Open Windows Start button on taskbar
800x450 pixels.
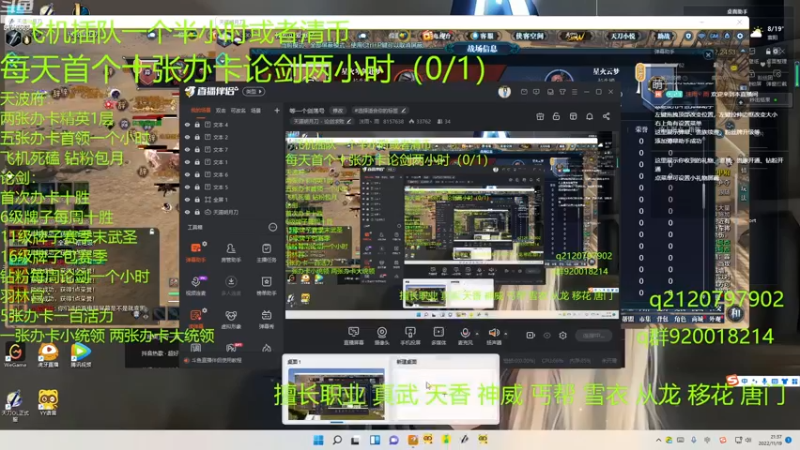tap(318, 440)
